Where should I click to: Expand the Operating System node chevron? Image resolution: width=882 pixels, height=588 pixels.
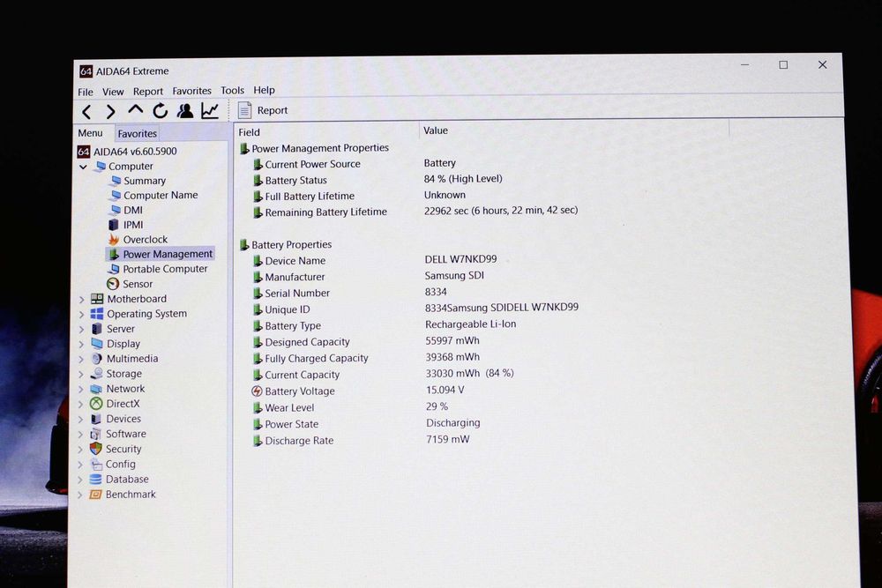click(81, 314)
